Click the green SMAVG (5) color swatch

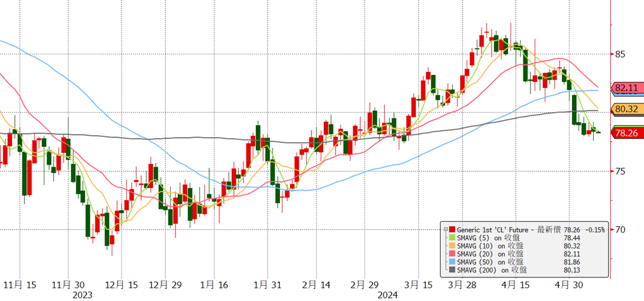(453, 237)
